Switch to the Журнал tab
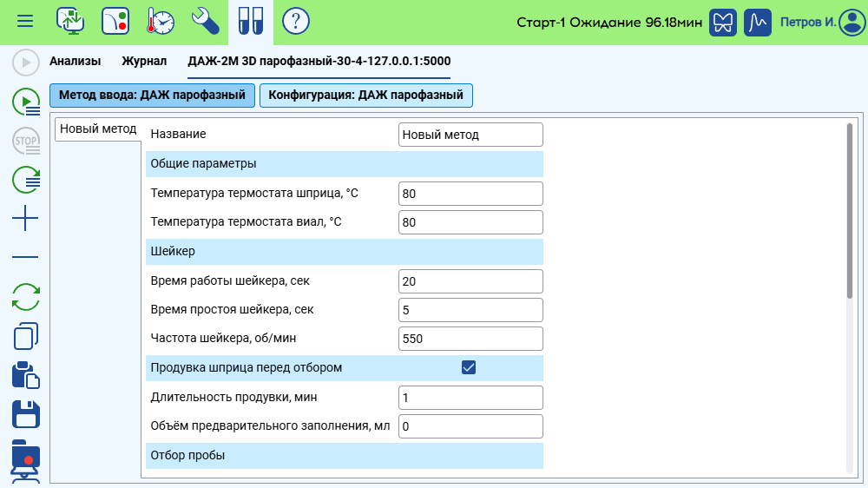The width and height of the screenshot is (868, 488). pos(144,62)
